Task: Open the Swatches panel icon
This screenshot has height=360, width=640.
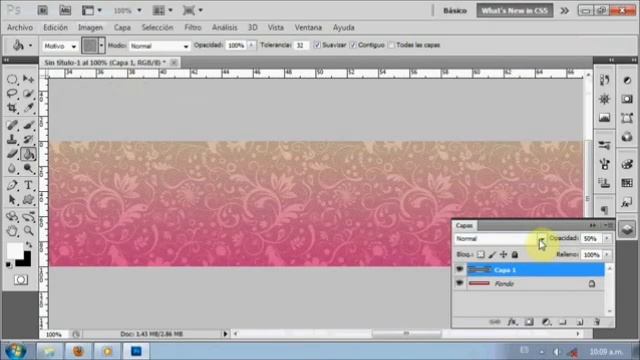Action: click(x=627, y=183)
